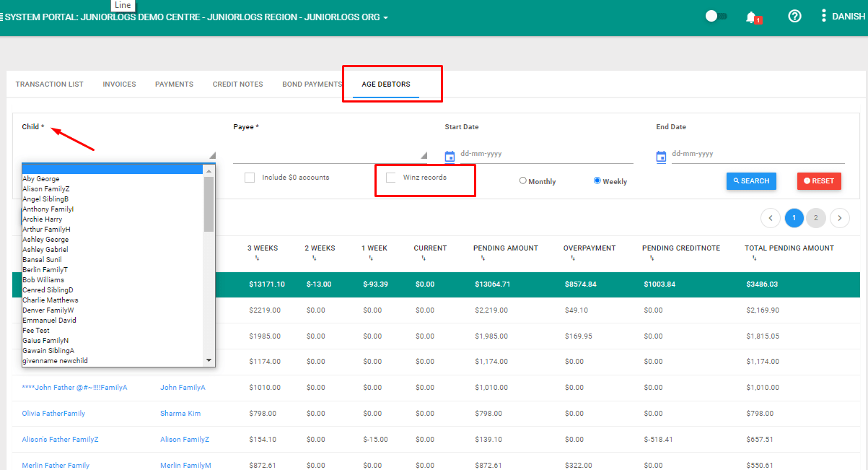Choose Ashley Gabriel from the child list
Viewport: 868px width, 470px height.
pyautogui.click(x=113, y=250)
